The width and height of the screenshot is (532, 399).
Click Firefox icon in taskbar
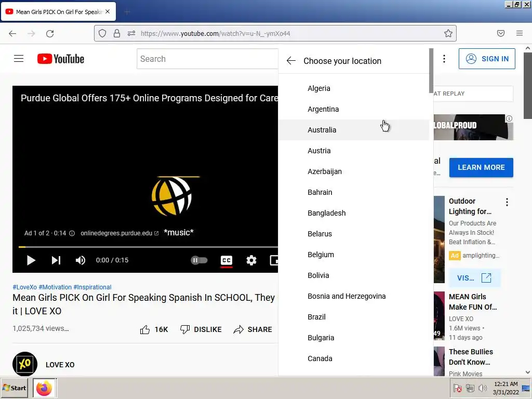pyautogui.click(x=45, y=388)
